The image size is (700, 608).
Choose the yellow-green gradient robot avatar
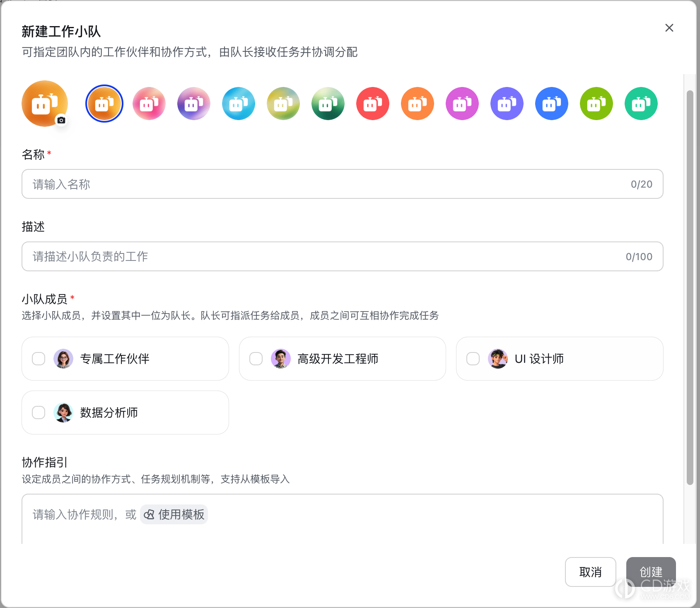tap(283, 104)
